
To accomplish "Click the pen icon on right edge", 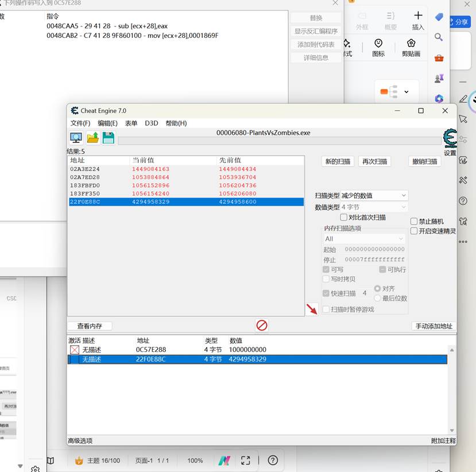I will [x=463, y=99].
